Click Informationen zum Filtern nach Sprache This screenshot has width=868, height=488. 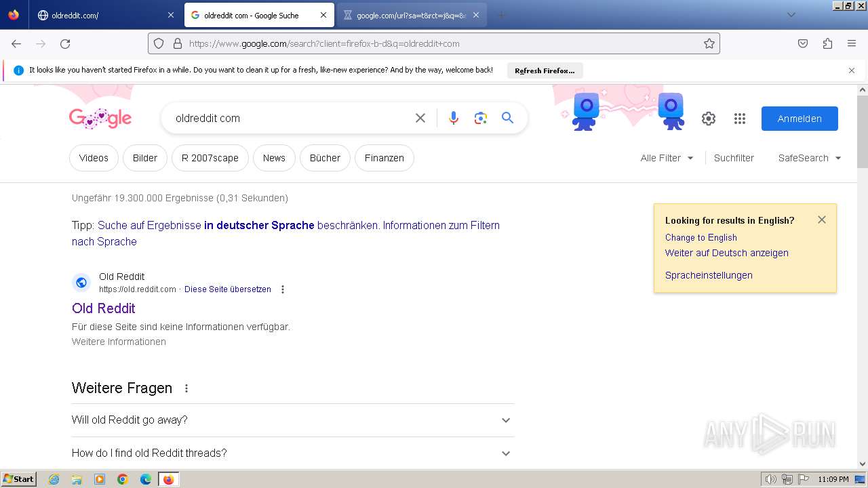coord(441,225)
